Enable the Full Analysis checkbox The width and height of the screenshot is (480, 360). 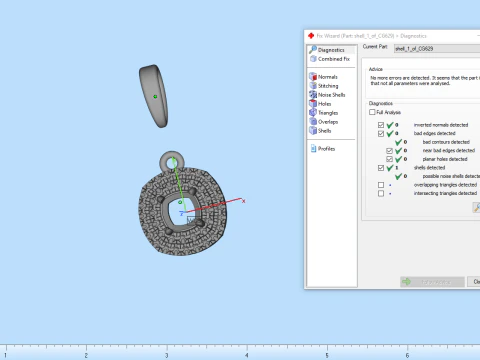pyautogui.click(x=372, y=112)
